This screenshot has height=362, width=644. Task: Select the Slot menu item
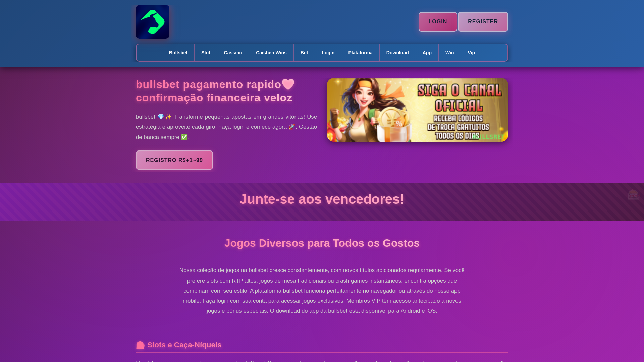coord(206,53)
